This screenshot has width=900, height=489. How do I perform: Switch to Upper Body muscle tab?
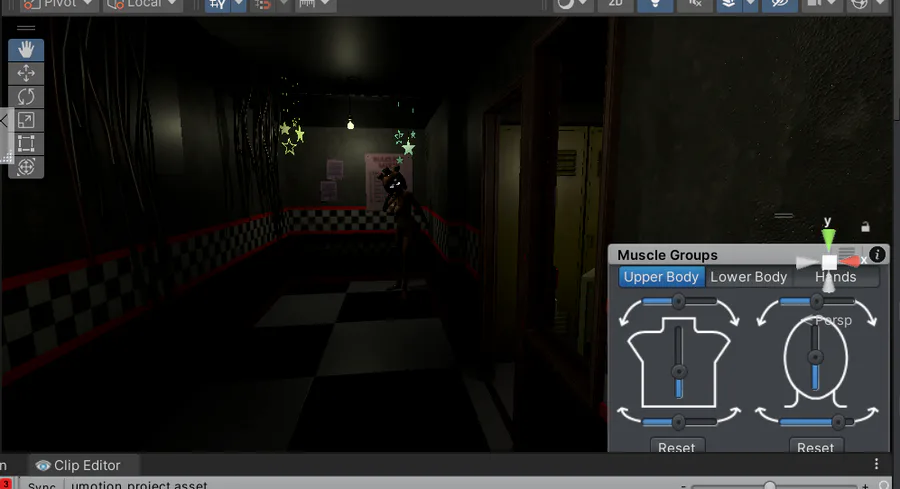(661, 277)
